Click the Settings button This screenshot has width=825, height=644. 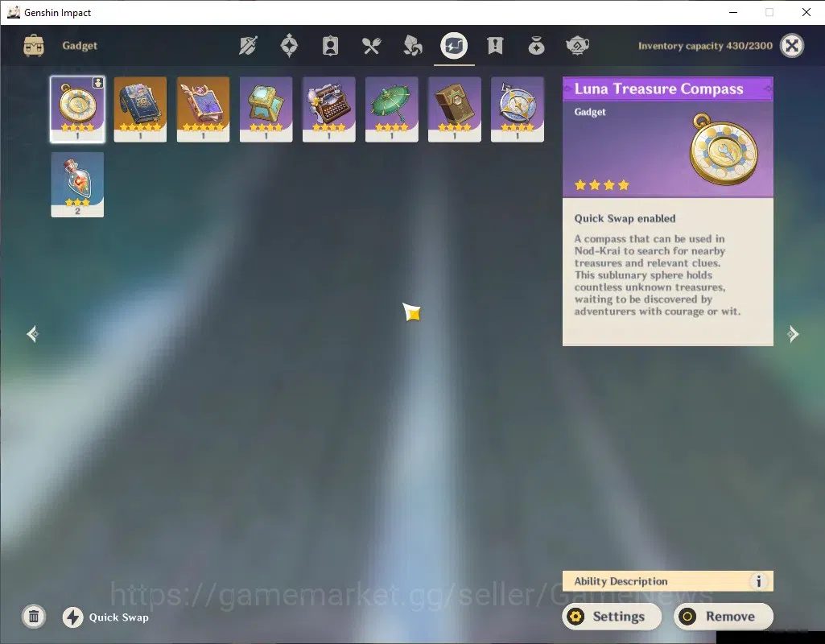click(x=612, y=616)
